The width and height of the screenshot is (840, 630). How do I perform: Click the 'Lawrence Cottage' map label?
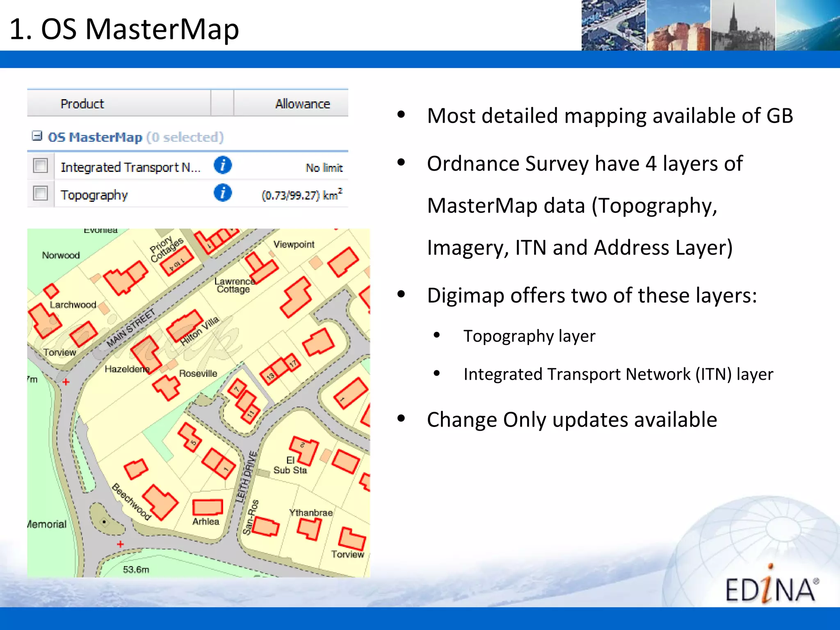[234, 285]
